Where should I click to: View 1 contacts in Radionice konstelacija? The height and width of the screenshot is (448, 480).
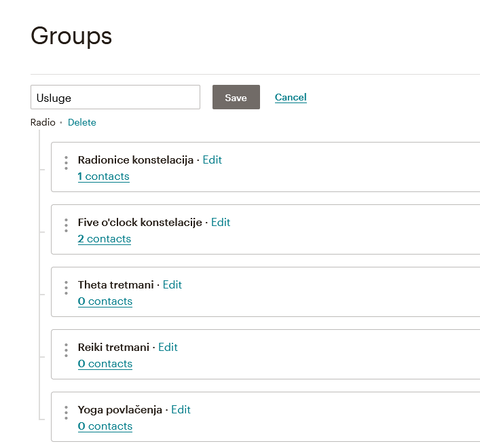coord(103,176)
